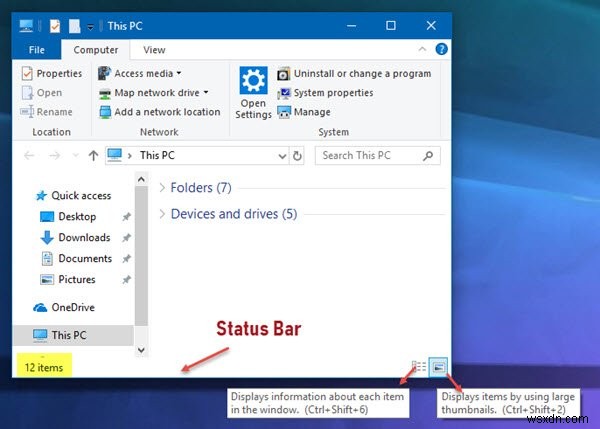Switch to the Computer ribbon tab
600x429 pixels.
(96, 50)
